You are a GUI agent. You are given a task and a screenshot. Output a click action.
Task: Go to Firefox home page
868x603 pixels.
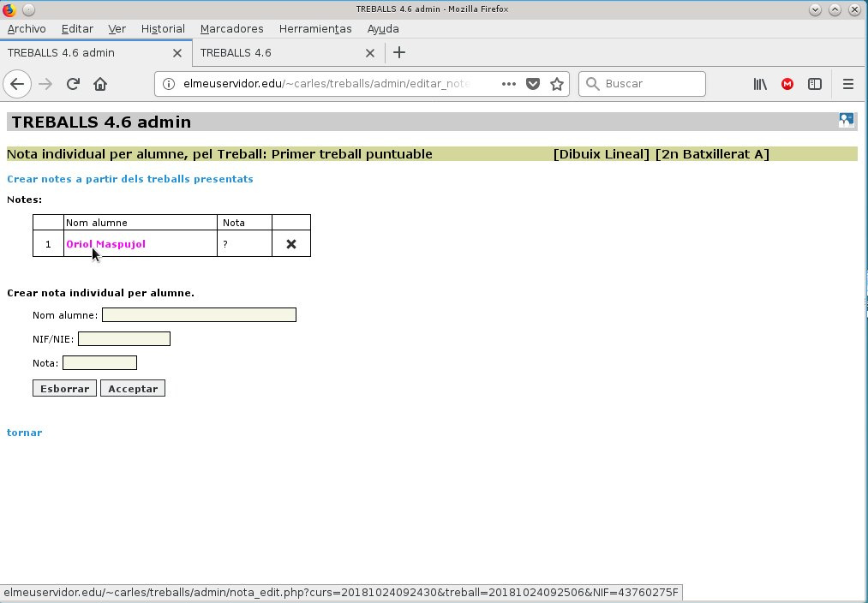100,84
